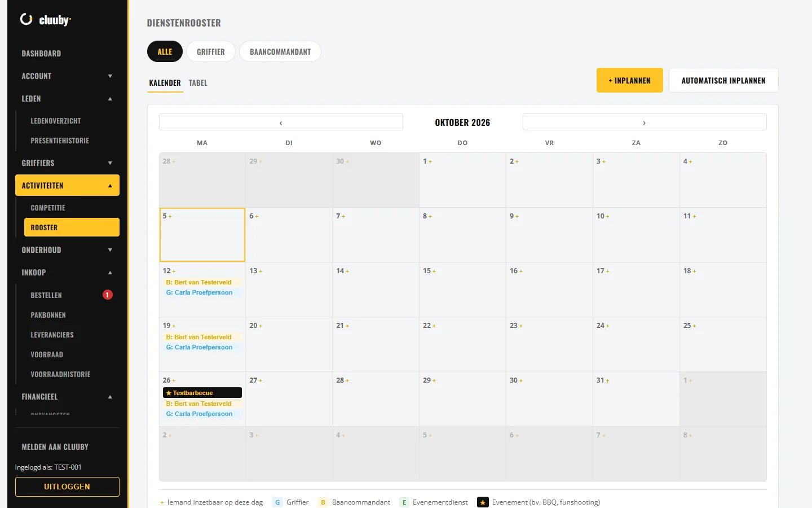The height and width of the screenshot is (508, 812).
Task: Open the Pakbonnen page
Action: point(72,315)
